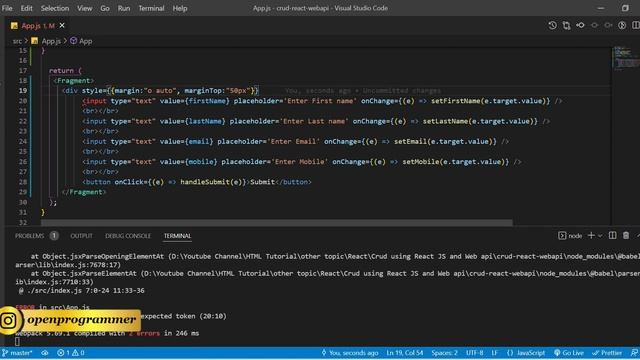The height and width of the screenshot is (360, 640).
Task: Click the compare changes icon in editor toolbar
Action: [x=567, y=25]
